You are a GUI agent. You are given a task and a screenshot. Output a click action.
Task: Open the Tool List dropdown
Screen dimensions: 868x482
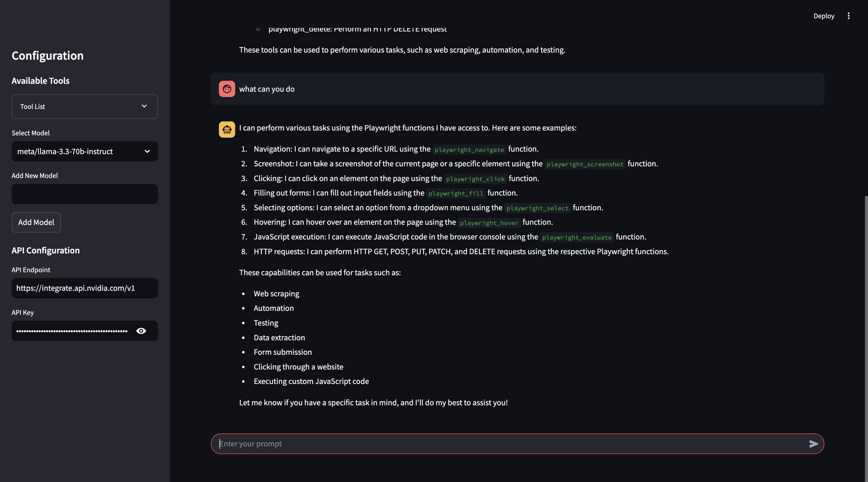point(84,106)
